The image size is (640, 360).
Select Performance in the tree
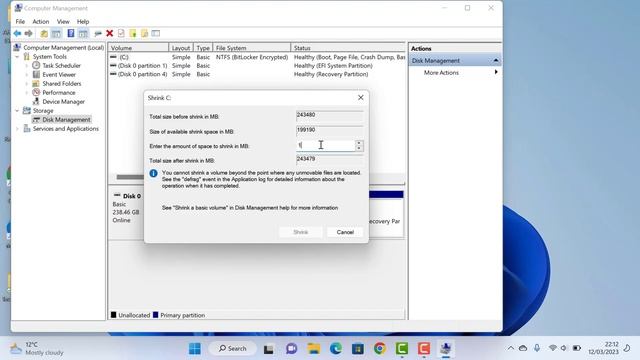coord(58,93)
